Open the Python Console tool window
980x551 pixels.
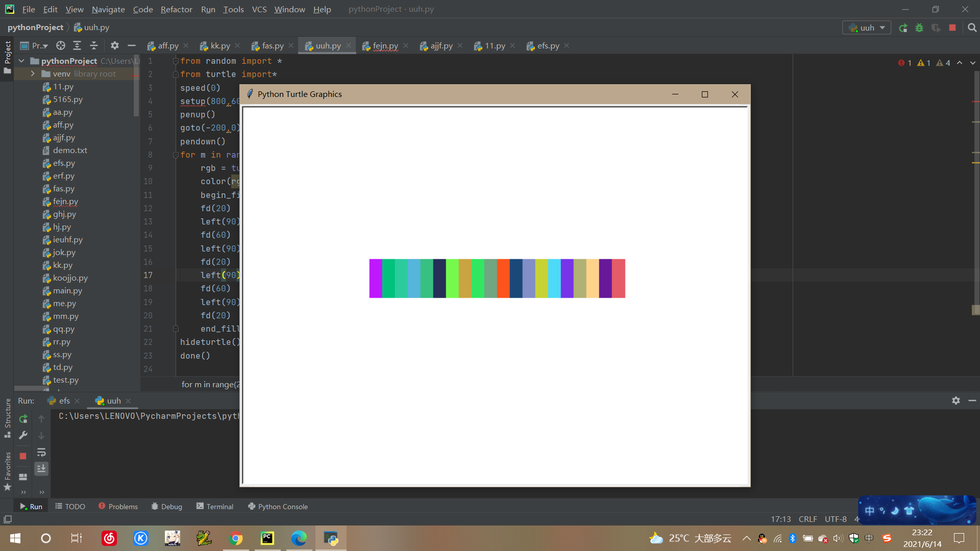[278, 507]
